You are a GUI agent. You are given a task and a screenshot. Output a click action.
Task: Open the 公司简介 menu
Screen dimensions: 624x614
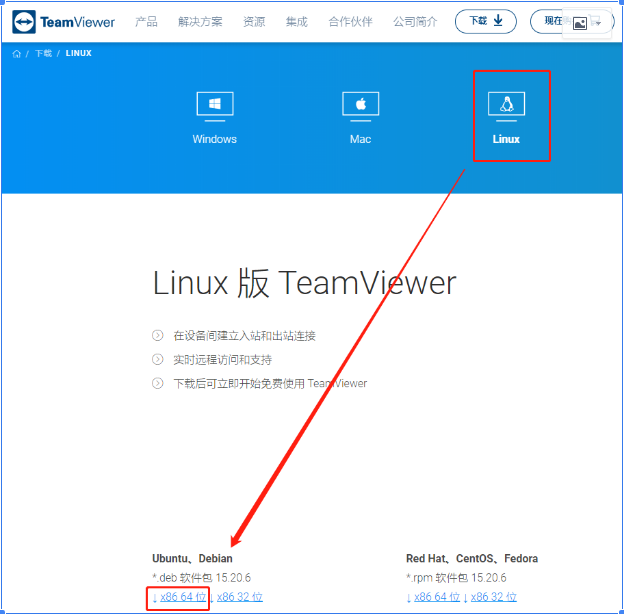click(415, 21)
